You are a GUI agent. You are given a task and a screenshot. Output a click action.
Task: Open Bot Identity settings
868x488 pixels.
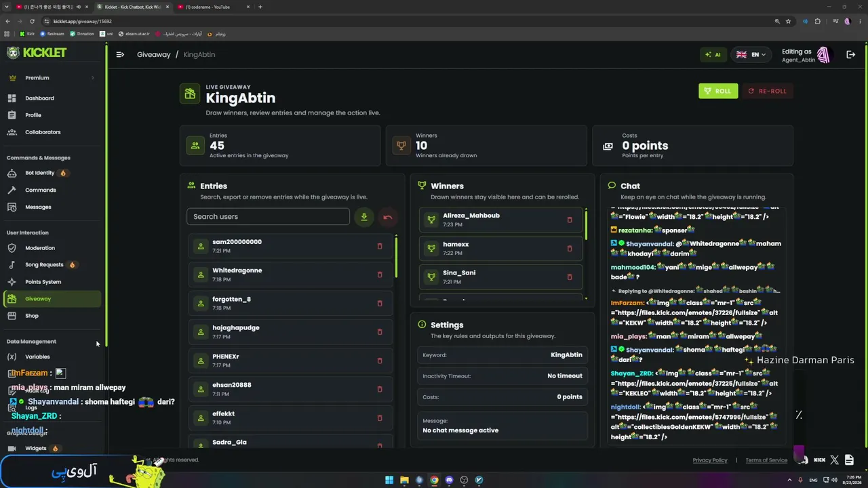click(x=39, y=173)
